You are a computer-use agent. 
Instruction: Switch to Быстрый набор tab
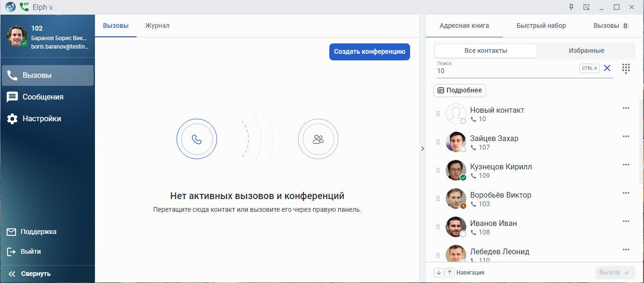pos(541,26)
